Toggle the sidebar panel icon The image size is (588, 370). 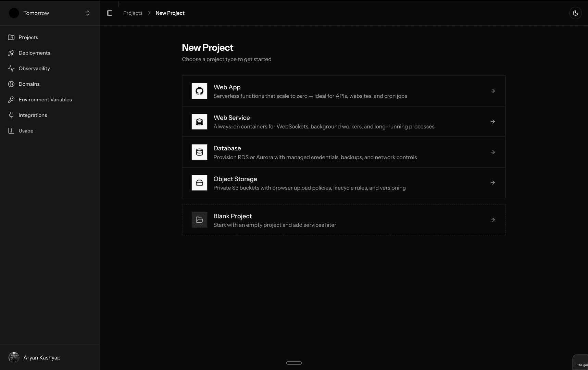[x=110, y=13]
